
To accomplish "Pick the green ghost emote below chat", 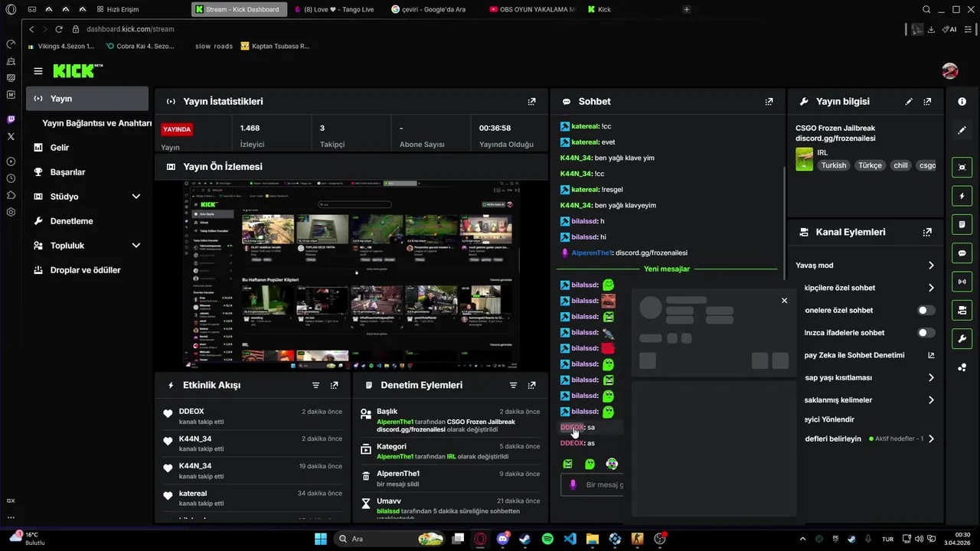I will [590, 464].
